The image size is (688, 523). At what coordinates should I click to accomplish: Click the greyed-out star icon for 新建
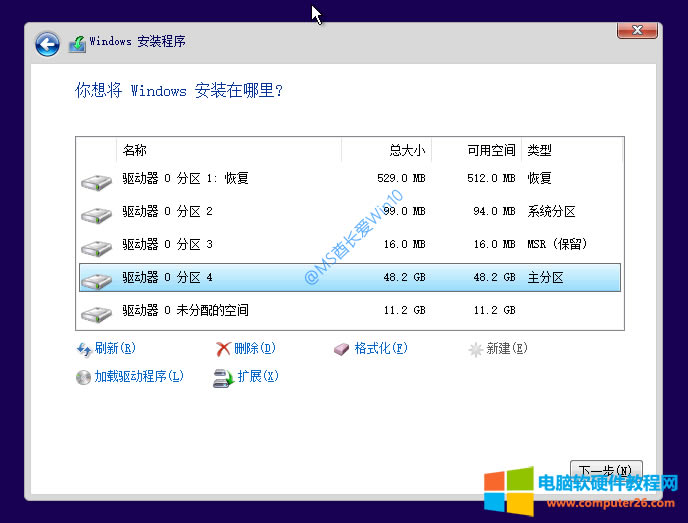(476, 350)
